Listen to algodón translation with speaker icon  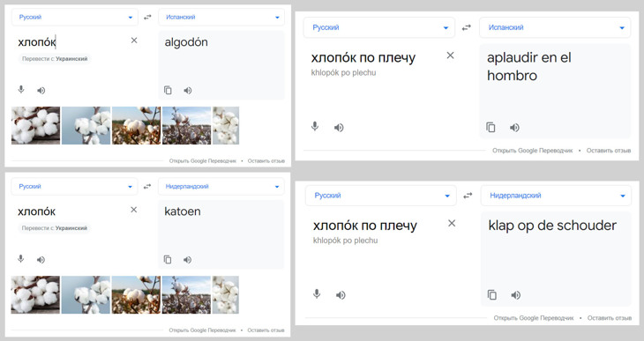click(188, 90)
